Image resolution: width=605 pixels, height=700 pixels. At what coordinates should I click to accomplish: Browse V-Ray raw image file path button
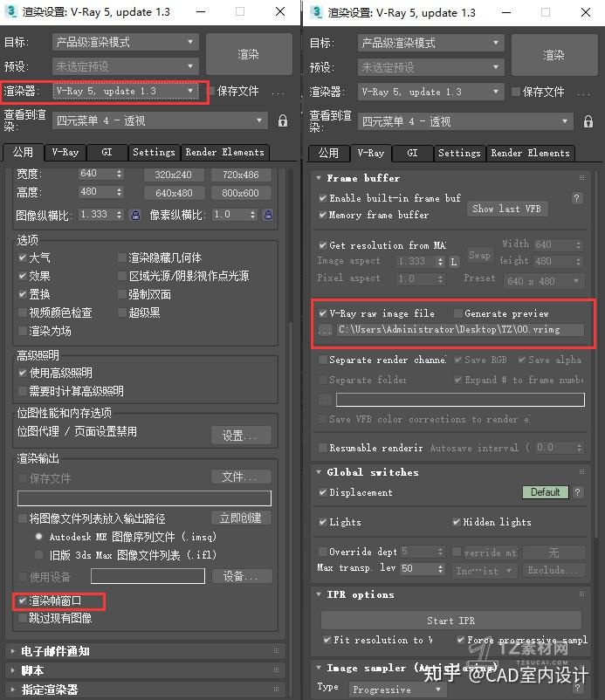pyautogui.click(x=325, y=330)
